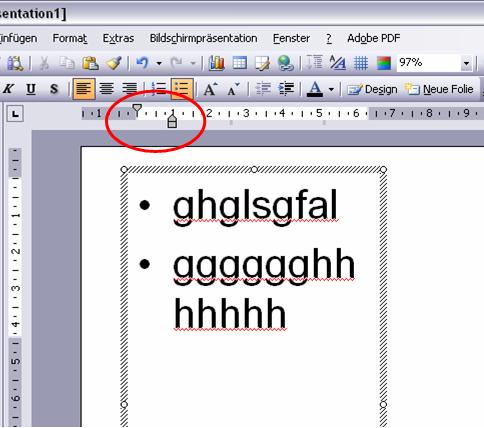The width and height of the screenshot is (484, 428).
Task: Click the color/grayscale swatch icon
Action: [x=384, y=63]
